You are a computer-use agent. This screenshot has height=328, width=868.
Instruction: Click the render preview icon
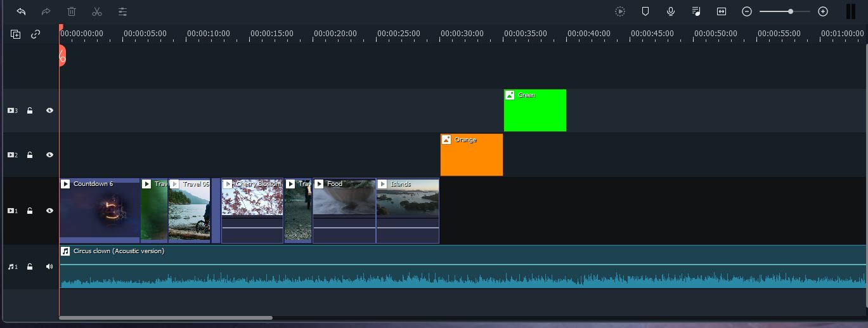tap(620, 11)
